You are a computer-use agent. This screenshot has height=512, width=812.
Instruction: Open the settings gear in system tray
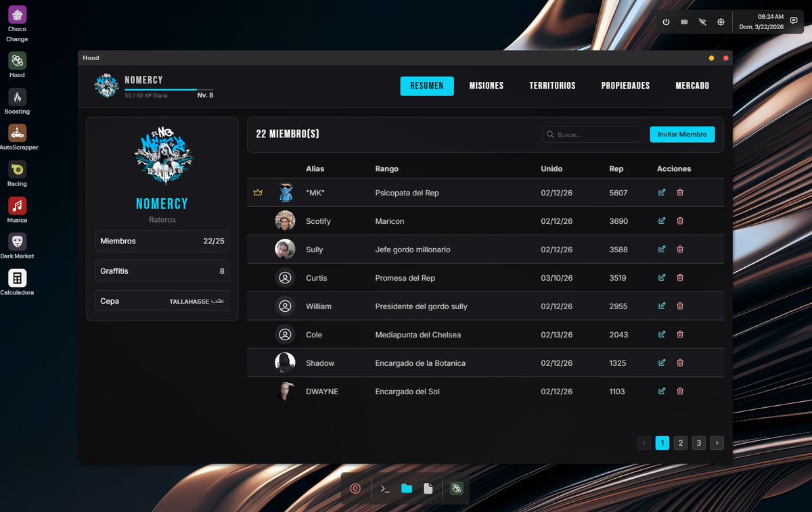[x=721, y=22]
